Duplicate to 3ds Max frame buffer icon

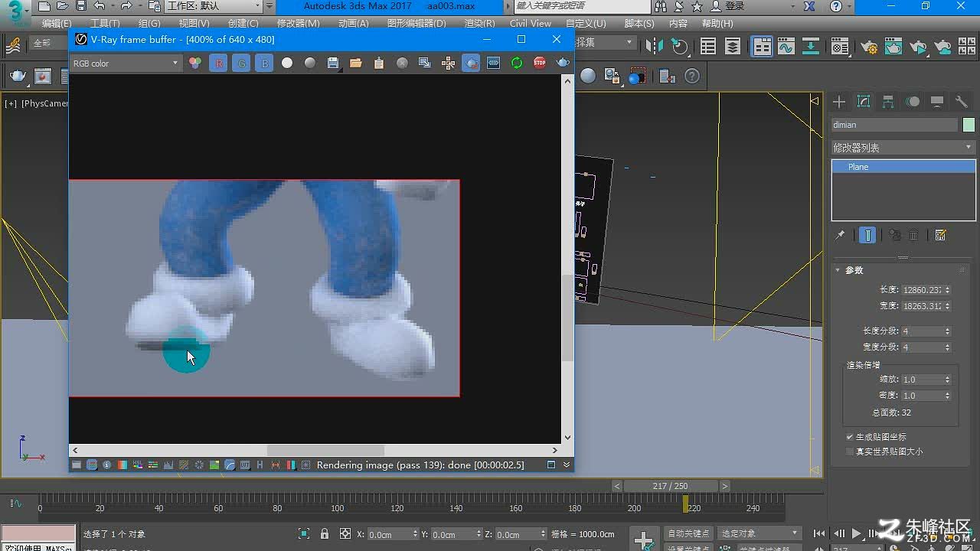point(425,64)
